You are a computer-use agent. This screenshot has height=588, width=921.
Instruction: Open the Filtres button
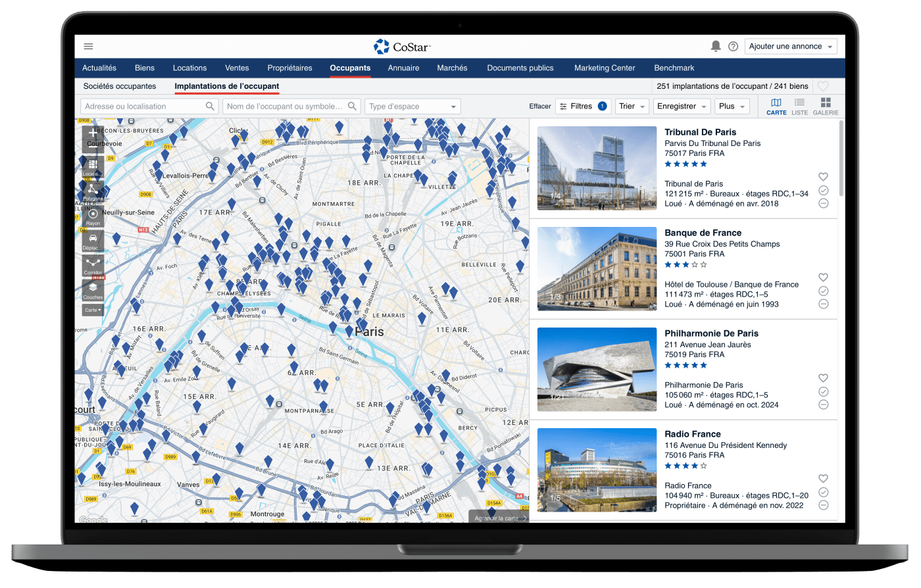(582, 107)
